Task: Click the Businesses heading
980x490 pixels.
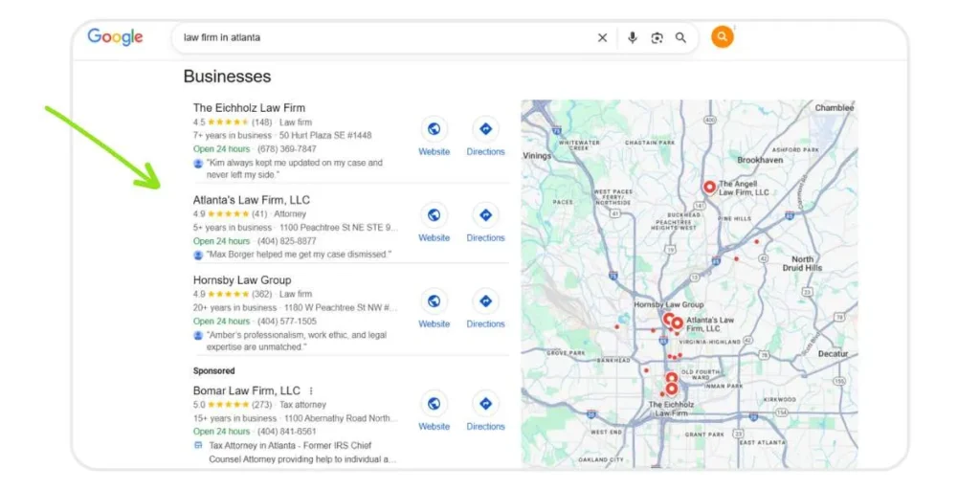Action: click(x=227, y=77)
